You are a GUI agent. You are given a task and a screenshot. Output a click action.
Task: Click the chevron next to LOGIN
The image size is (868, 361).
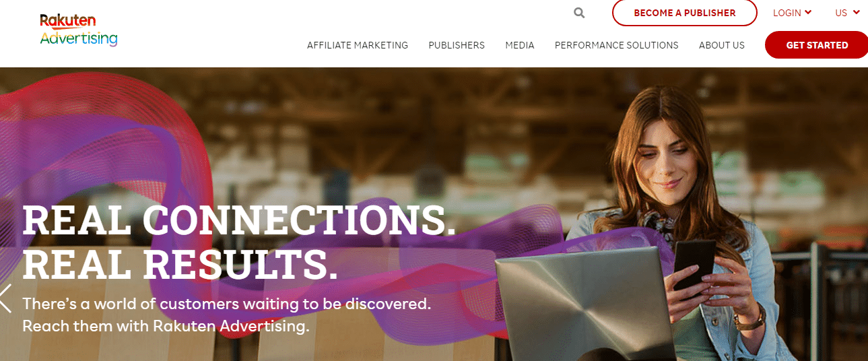coord(808,12)
